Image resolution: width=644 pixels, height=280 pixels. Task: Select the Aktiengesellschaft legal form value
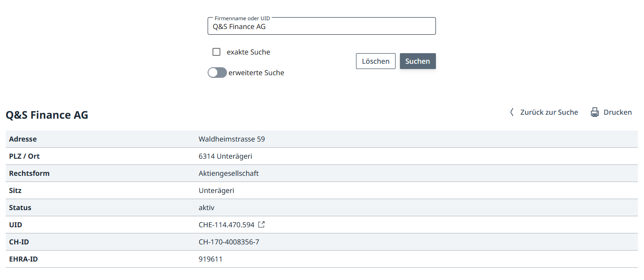(229, 173)
